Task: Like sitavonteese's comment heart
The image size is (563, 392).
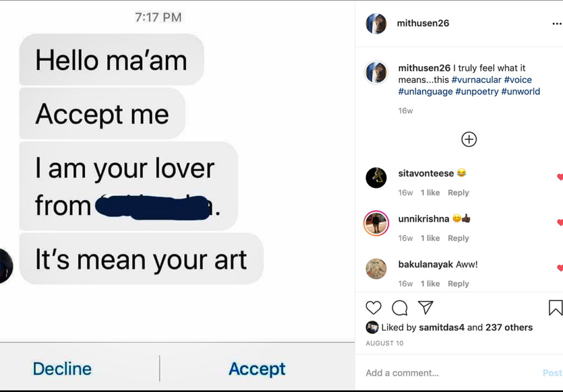Action: [x=560, y=177]
